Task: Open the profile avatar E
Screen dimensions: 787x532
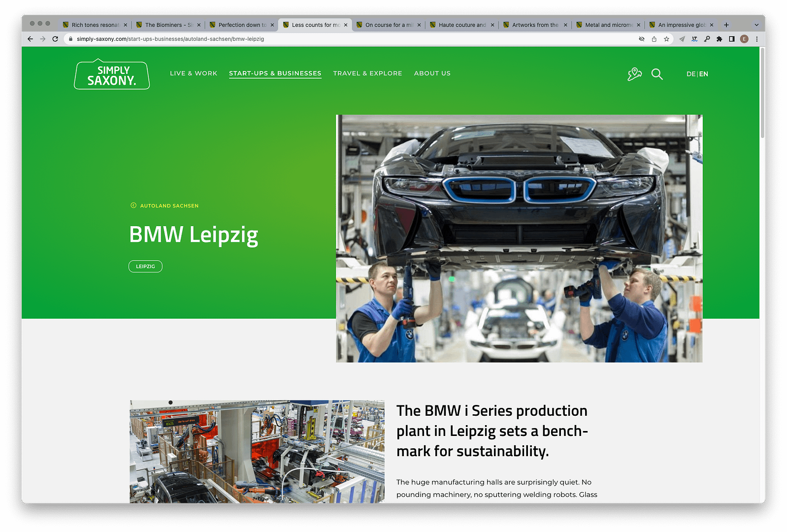Action: [744, 39]
